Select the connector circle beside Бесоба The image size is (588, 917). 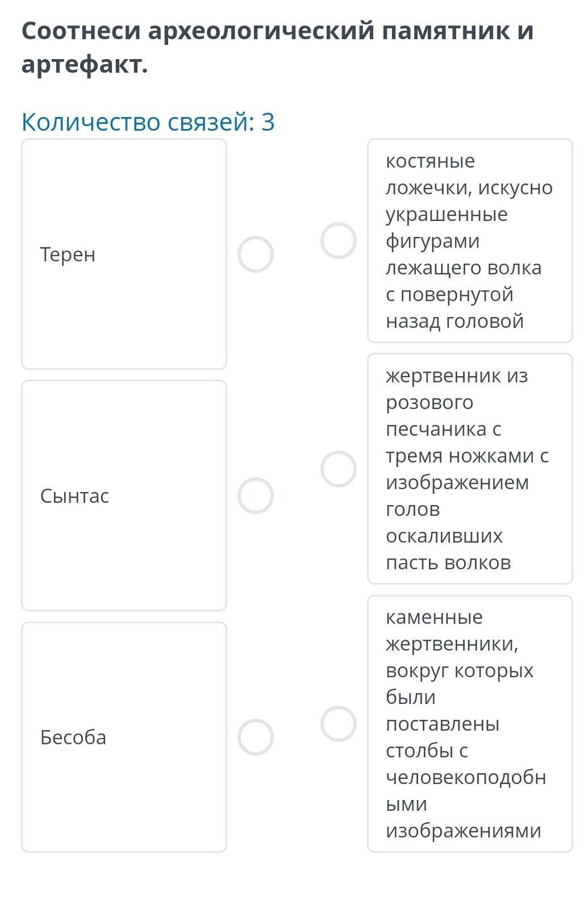click(x=255, y=737)
